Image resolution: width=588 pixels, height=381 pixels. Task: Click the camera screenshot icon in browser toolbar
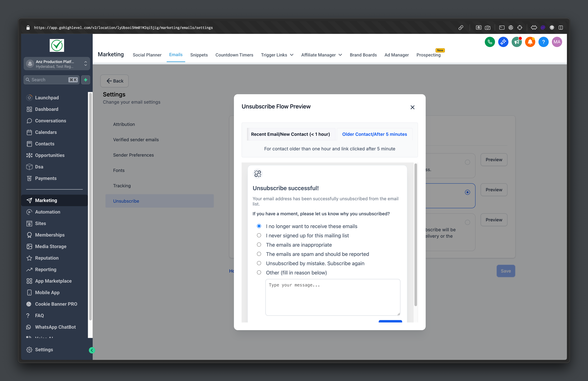point(487,28)
